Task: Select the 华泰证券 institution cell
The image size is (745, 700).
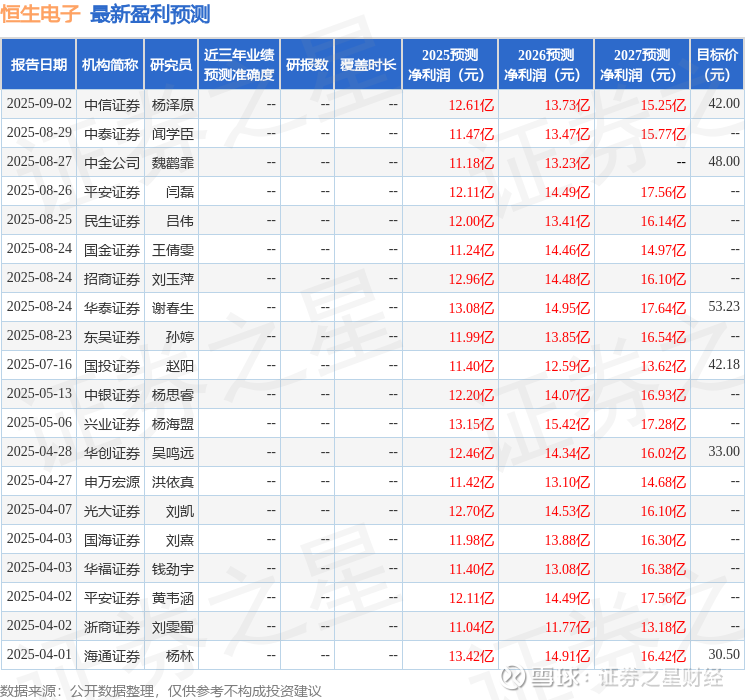Action: [x=112, y=307]
